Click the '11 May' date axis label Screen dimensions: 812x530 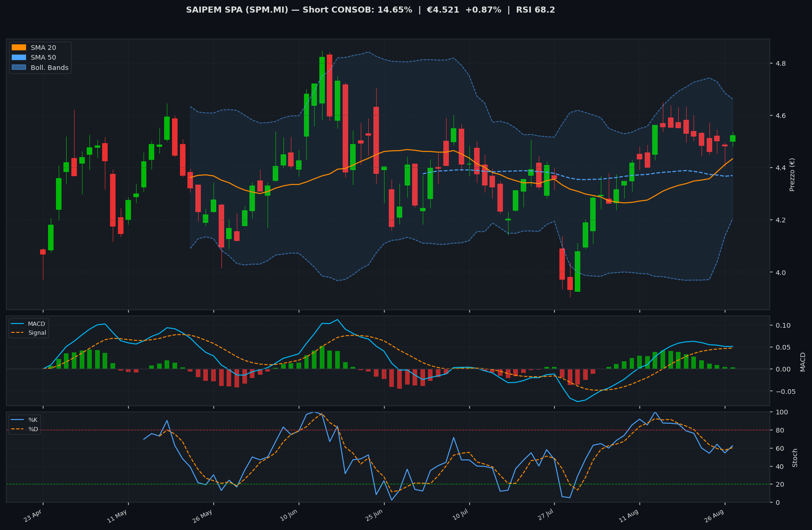pos(117,516)
